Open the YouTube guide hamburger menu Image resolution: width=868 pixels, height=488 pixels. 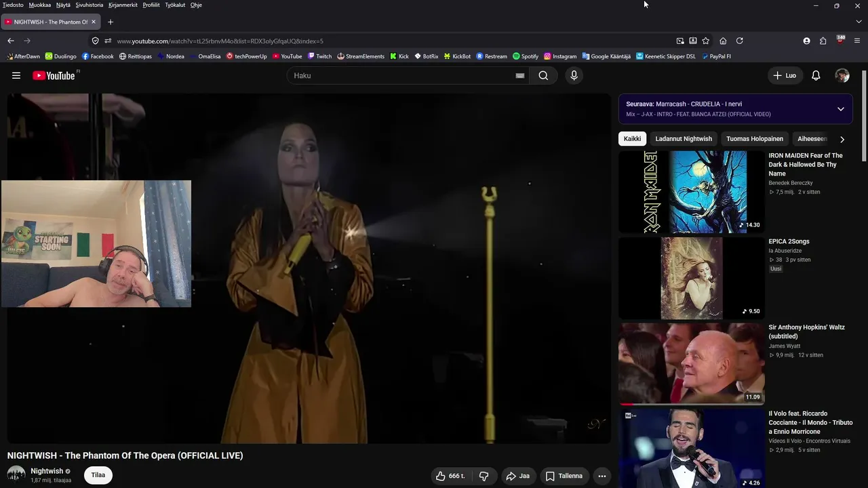pos(16,75)
